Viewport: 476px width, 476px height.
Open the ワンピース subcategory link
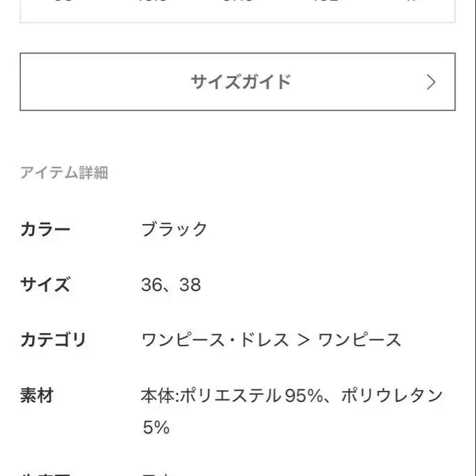359,340
